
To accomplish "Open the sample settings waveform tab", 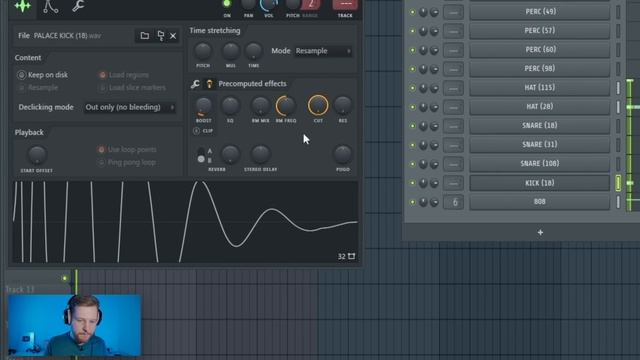I will 22,6.
